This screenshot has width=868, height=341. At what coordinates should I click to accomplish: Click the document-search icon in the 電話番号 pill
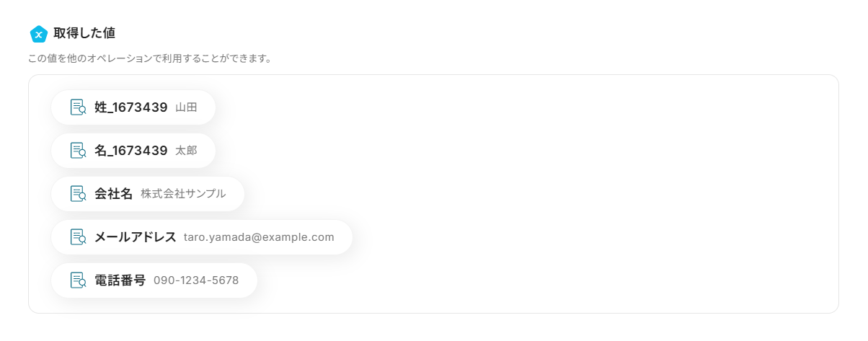[78, 280]
